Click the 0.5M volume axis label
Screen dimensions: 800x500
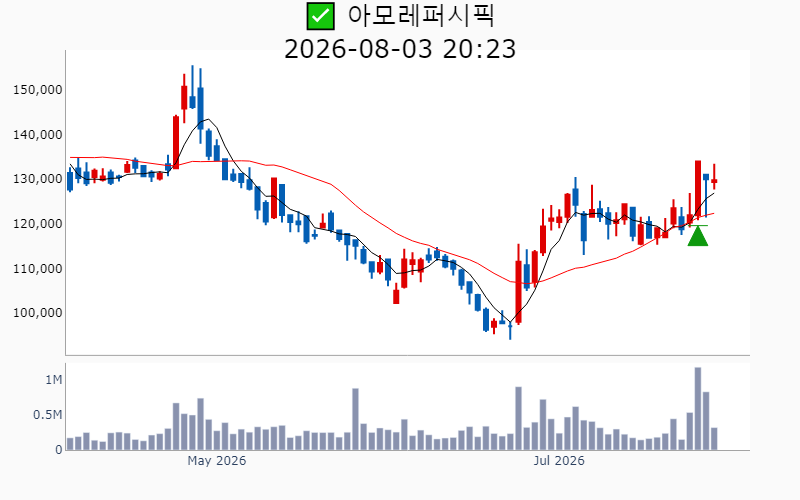click(47, 415)
